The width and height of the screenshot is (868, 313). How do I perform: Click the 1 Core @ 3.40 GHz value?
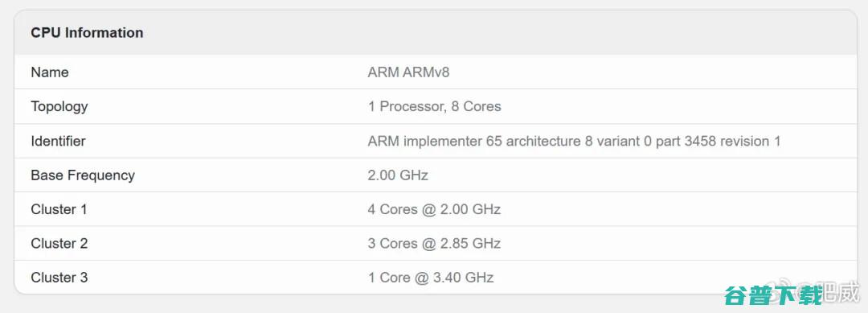pyautogui.click(x=431, y=278)
